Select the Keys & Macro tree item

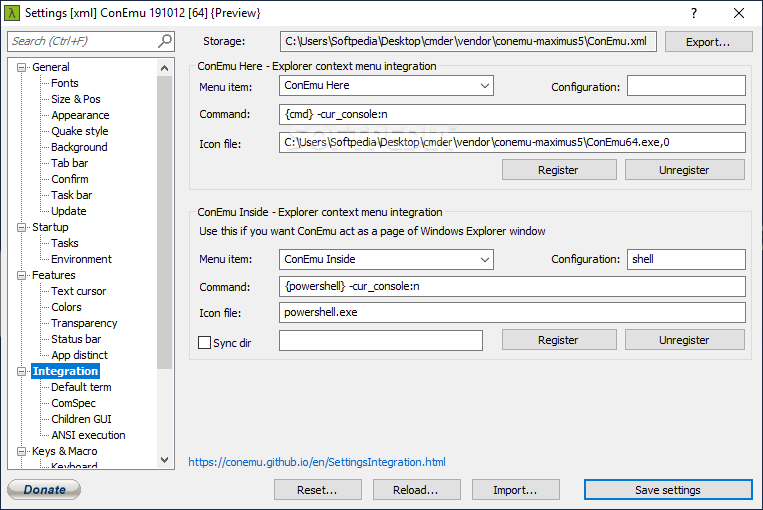point(65,451)
